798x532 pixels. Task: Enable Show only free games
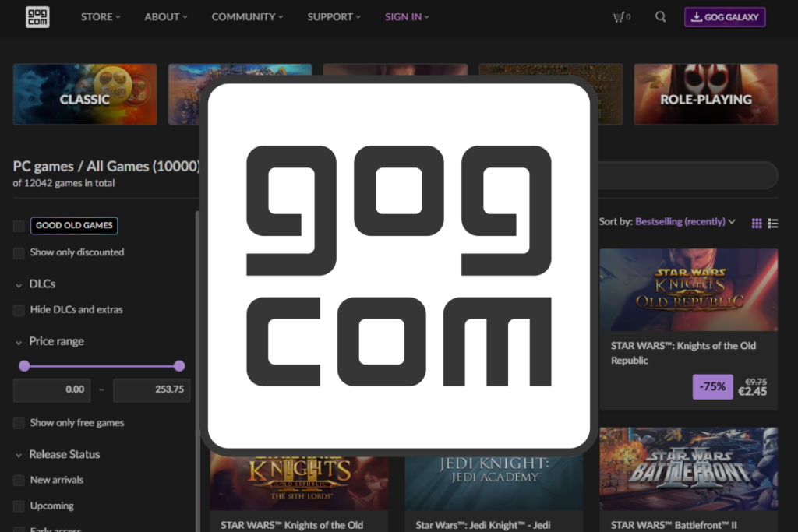coord(19,423)
